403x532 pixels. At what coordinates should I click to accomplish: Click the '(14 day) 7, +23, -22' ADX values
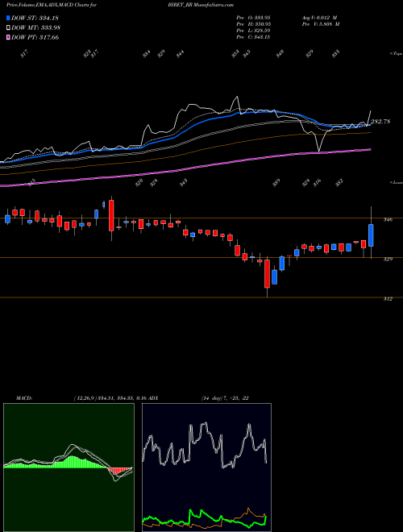tap(225, 398)
